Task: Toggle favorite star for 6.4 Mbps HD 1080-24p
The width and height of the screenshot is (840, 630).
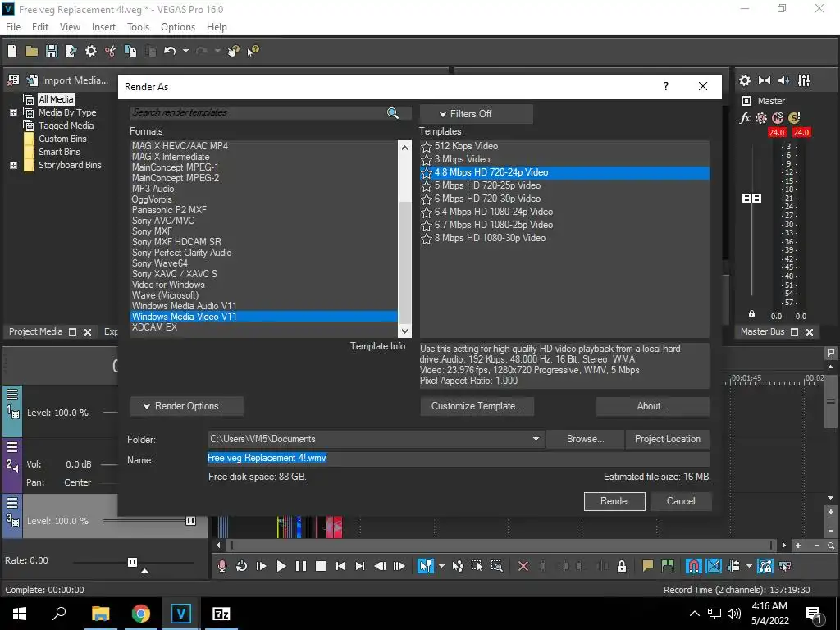Action: 427,212
